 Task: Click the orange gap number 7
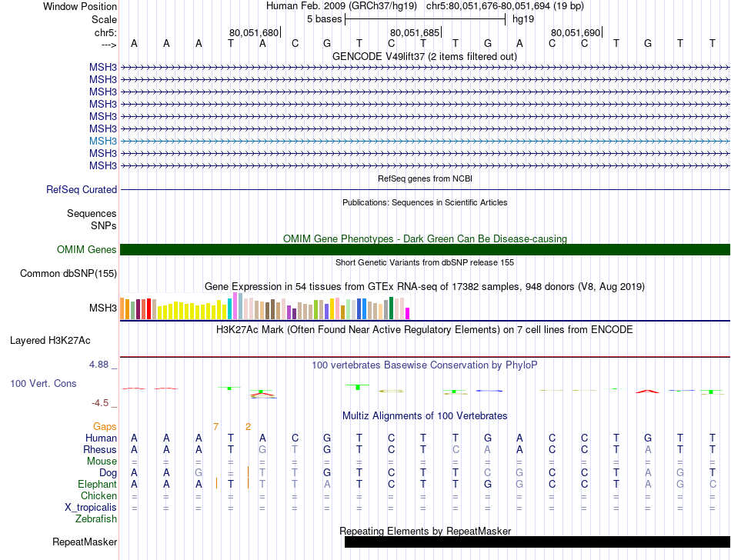coord(215,427)
